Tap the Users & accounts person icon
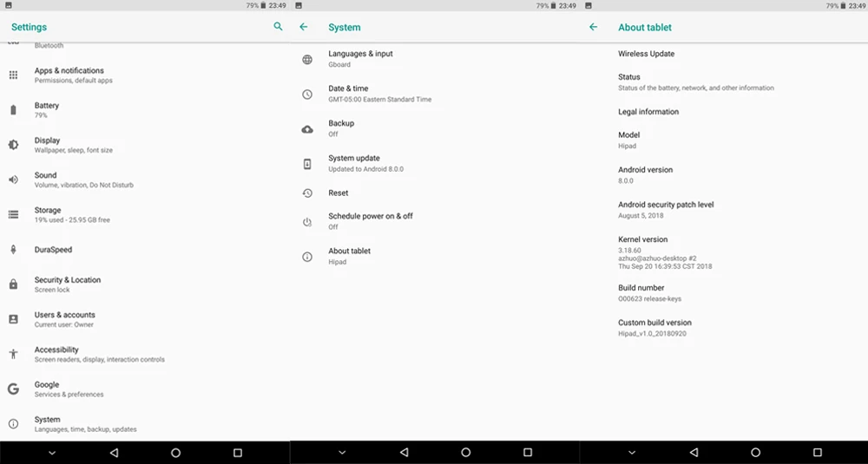Screen dimensions: 868x464 [13, 319]
